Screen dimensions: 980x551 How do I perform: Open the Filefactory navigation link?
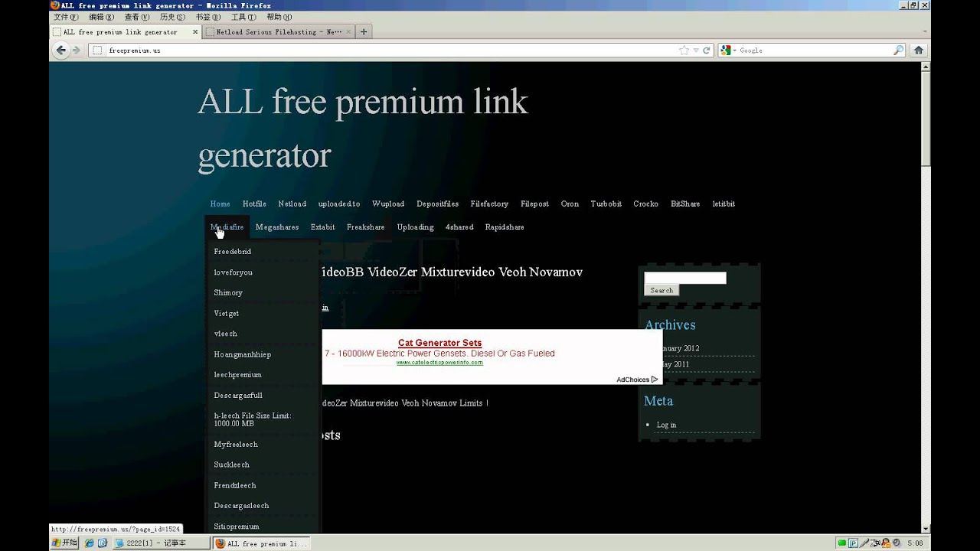point(489,204)
